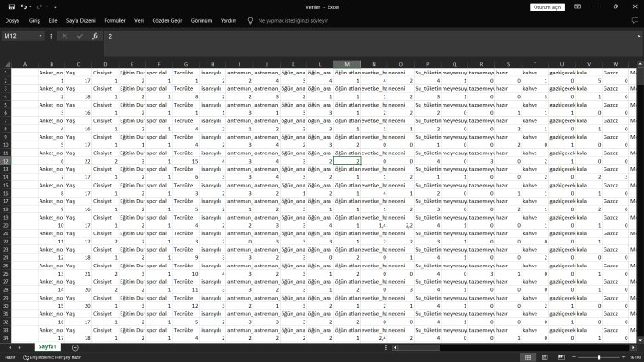Switch to Page Break Preview icon

click(x=561, y=357)
